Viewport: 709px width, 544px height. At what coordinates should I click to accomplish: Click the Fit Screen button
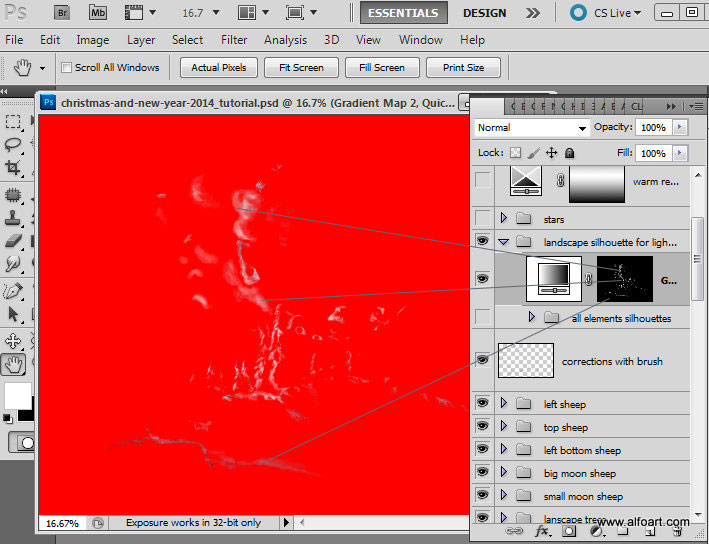[301, 68]
